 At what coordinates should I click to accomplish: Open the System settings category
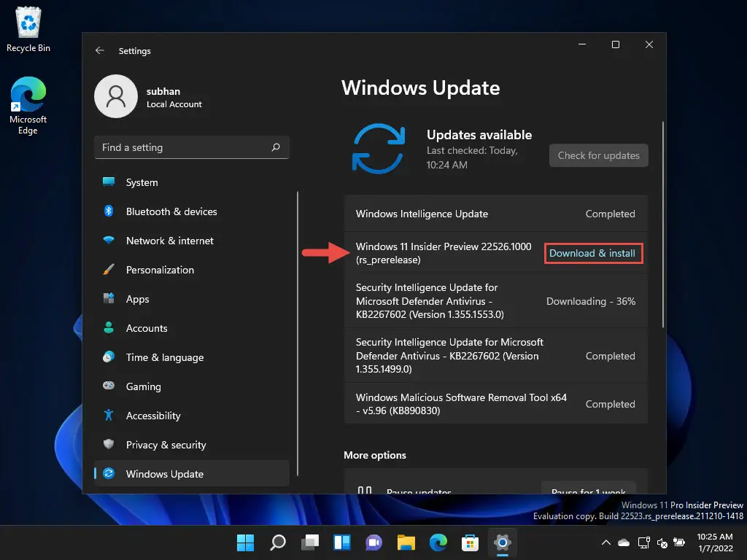point(192,182)
